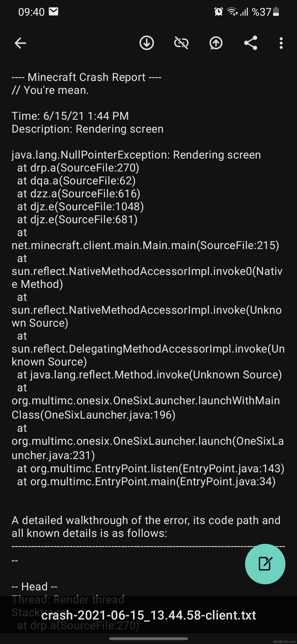297x644 pixels.
Task: Tap the mail notification icon in status bar
Action: click(53, 12)
